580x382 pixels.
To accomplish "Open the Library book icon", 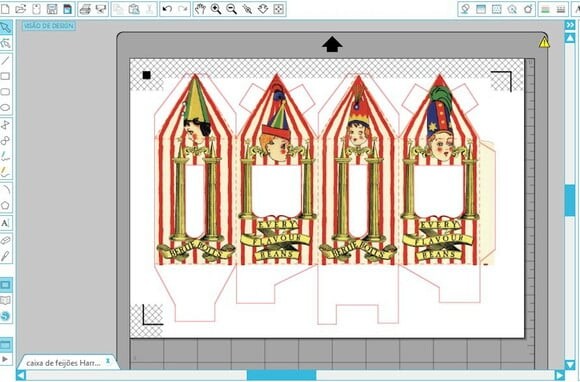I will pyautogui.click(x=6, y=300).
